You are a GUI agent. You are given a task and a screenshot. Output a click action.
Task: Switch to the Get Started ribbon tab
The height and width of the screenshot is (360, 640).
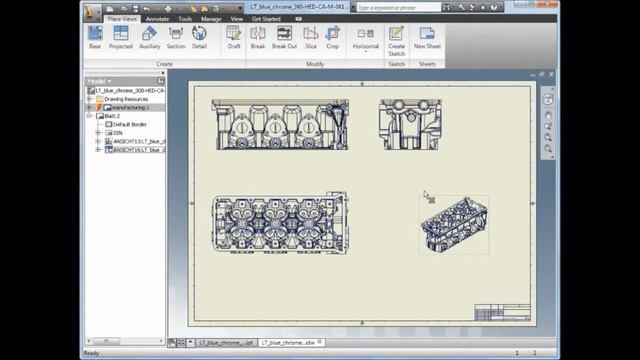tap(266, 19)
